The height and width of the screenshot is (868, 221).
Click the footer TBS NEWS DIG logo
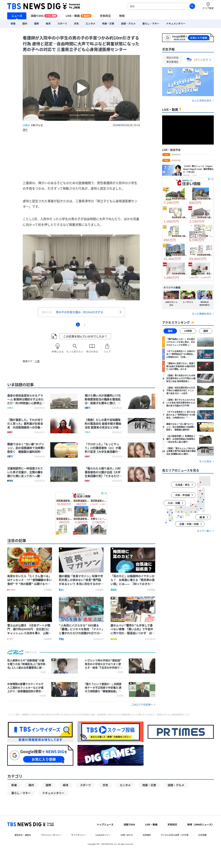pos(30,824)
